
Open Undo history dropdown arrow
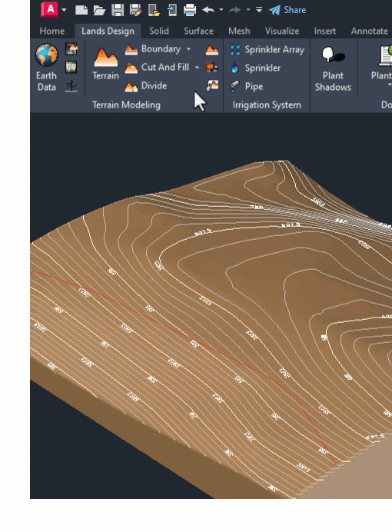tap(221, 10)
